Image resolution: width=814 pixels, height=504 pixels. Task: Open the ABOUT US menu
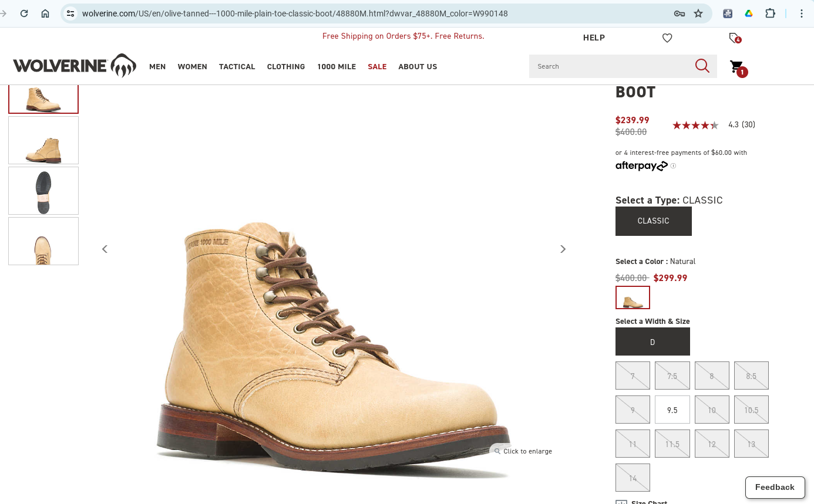point(418,66)
